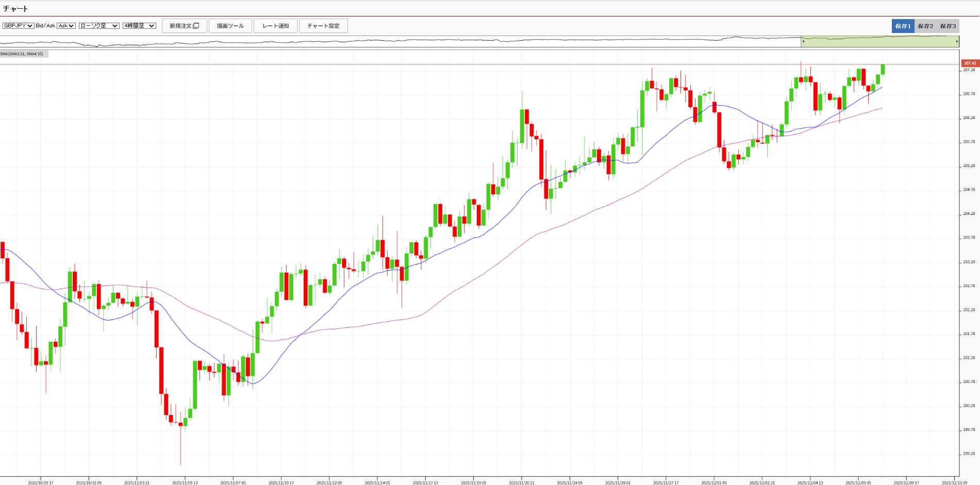
Task: Click the green highlighted navigator range slider
Action: coord(879,41)
